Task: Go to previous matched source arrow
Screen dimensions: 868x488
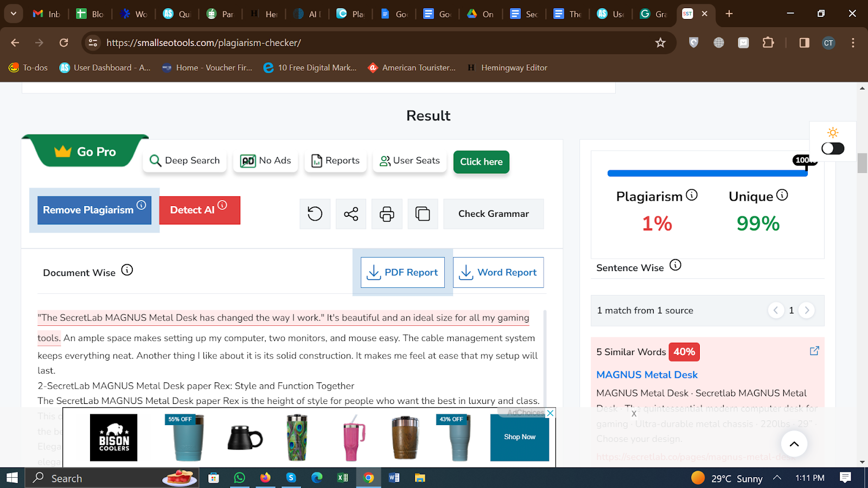Action: pos(776,310)
